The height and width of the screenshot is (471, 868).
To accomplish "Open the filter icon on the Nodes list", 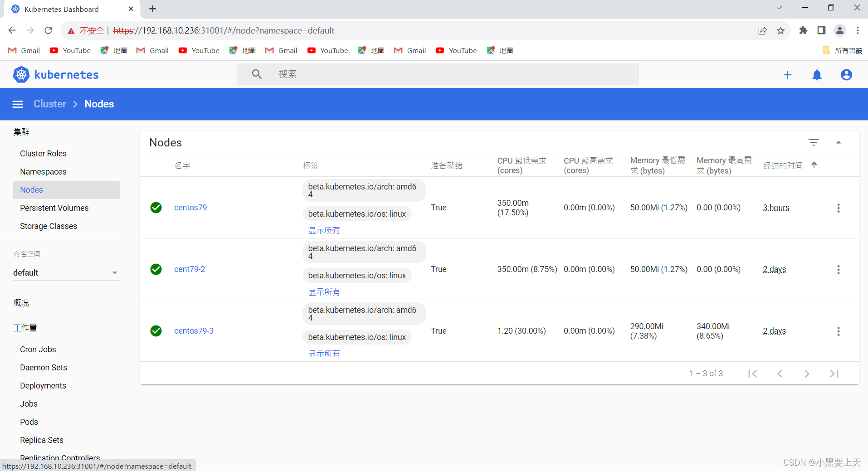I will 814,142.
